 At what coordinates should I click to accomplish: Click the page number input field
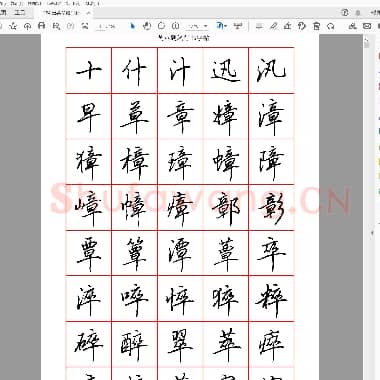tap(106, 26)
